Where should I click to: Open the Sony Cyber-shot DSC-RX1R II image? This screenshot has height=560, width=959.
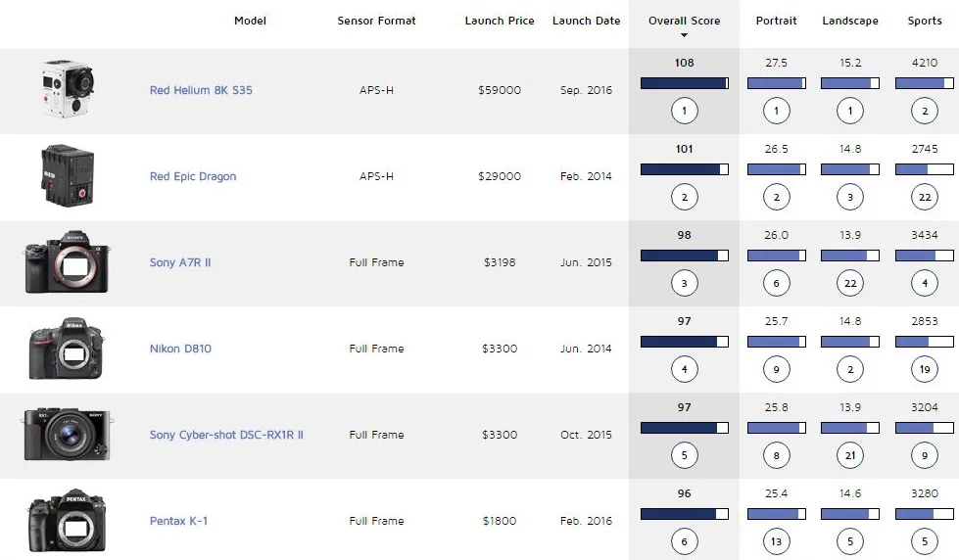[68, 435]
